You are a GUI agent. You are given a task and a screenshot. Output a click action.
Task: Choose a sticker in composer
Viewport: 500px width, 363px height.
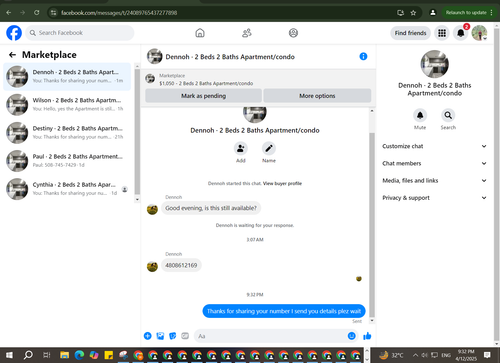[173, 336]
